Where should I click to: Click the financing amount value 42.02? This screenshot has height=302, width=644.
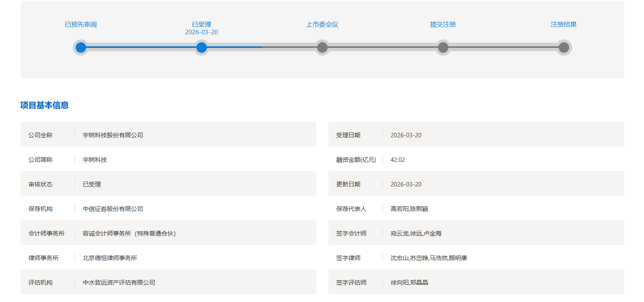click(398, 160)
